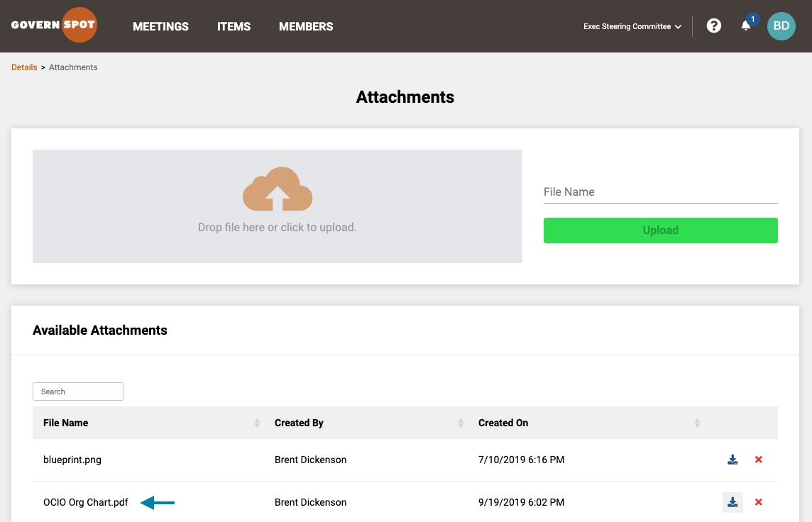Viewport: 812px width, 522px height.
Task: Open the BD user avatar menu
Action: (x=781, y=26)
